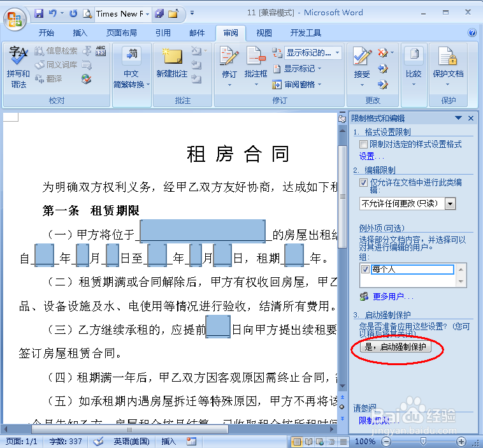Open the Office button menu
The image size is (483, 448).
pos(15,19)
